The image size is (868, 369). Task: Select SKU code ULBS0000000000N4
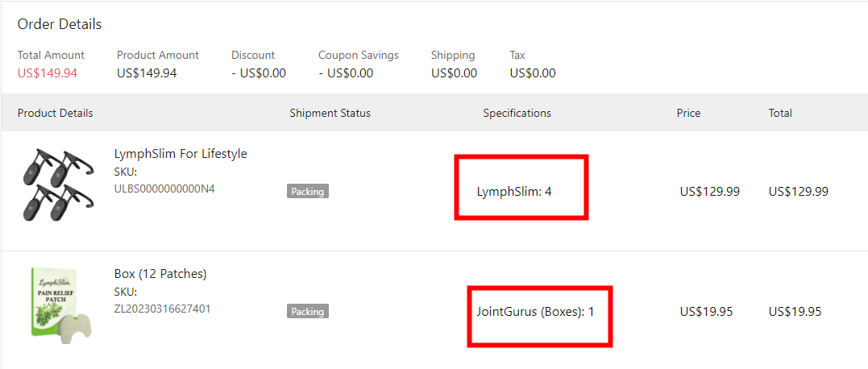[x=164, y=189]
